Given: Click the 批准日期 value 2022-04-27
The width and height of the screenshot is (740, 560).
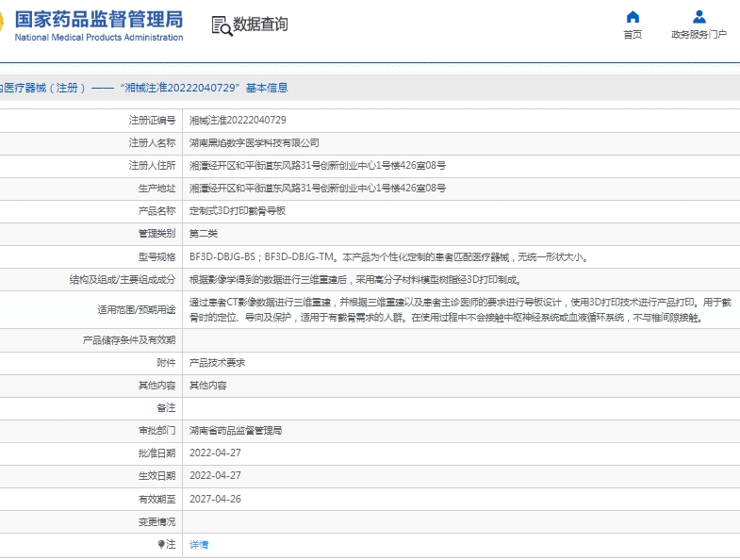Looking at the screenshot, I should pyautogui.click(x=215, y=453).
